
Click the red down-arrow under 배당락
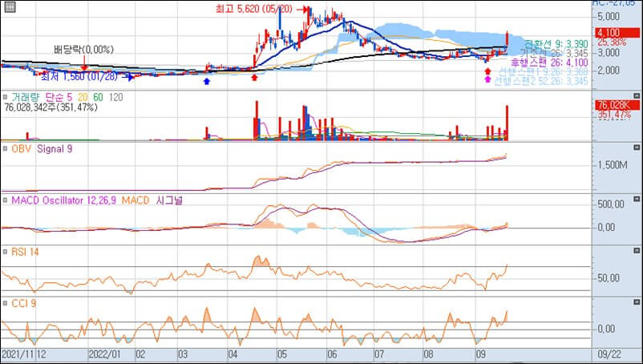84,63
